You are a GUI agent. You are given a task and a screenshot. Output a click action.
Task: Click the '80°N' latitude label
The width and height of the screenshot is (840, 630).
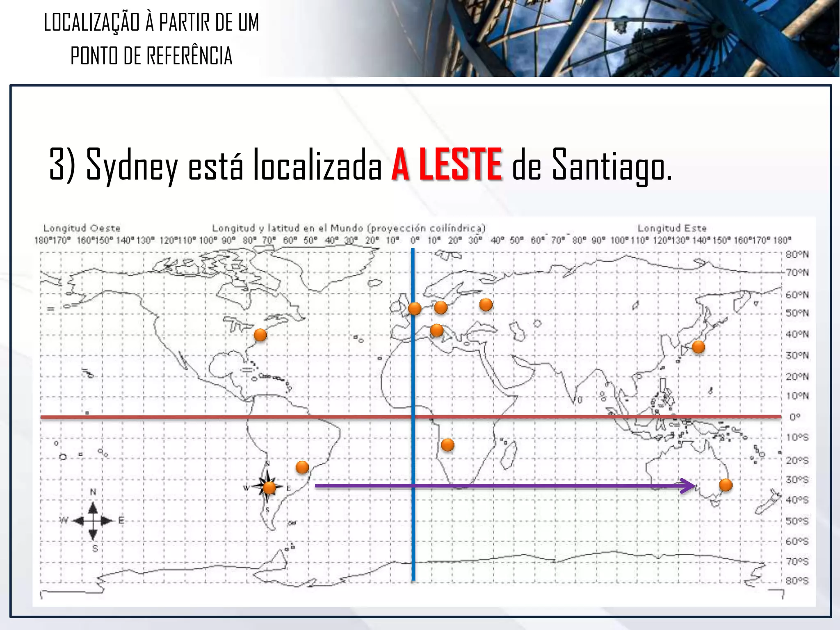(797, 254)
